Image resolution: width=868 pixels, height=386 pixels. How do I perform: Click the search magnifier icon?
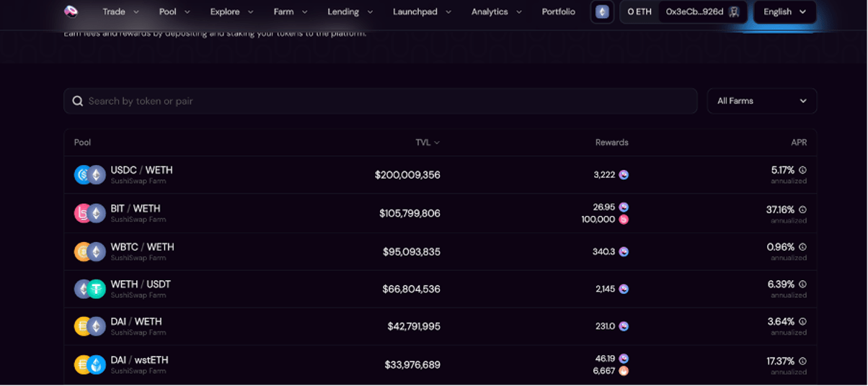(x=78, y=102)
